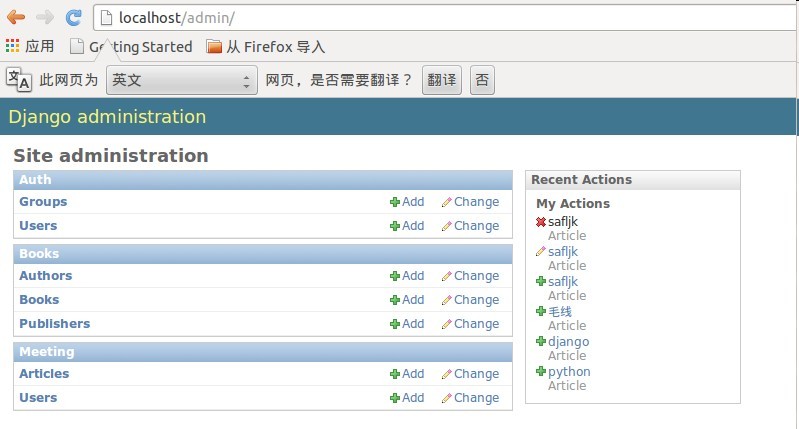Open Users under the Meeting section
This screenshot has height=429, width=799.
38,397
